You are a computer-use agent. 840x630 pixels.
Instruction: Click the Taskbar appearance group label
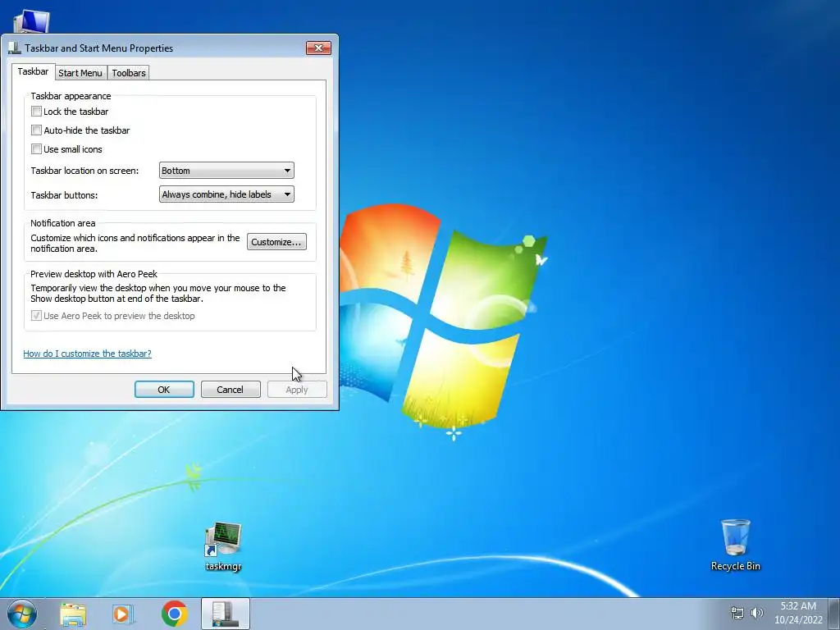coord(71,96)
